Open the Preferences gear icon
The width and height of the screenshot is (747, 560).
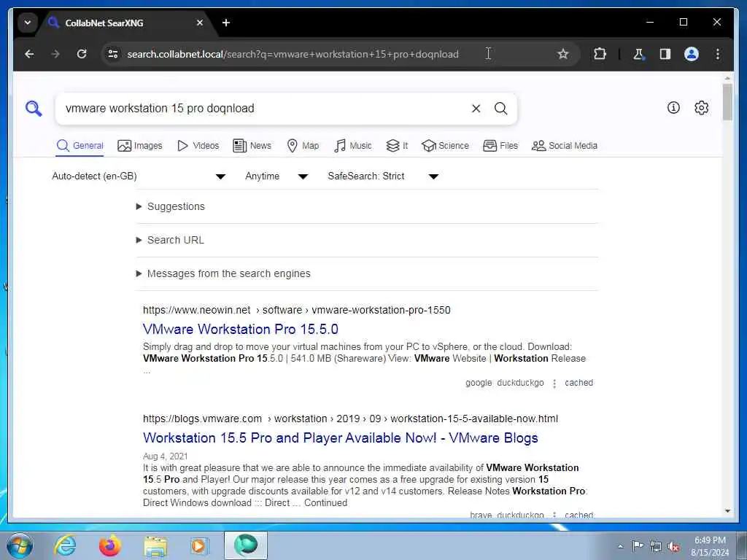click(701, 108)
